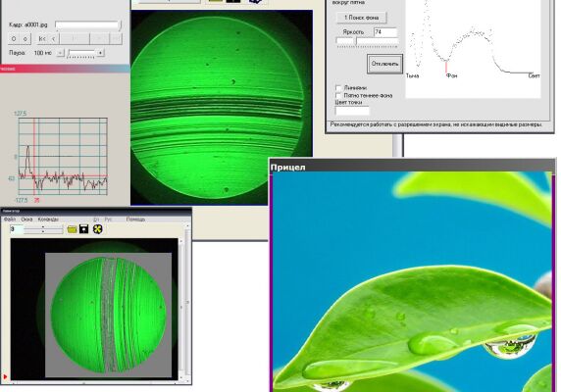Open the 'Файл' menu
Viewport: 561px width, 392px height.
click(10, 220)
